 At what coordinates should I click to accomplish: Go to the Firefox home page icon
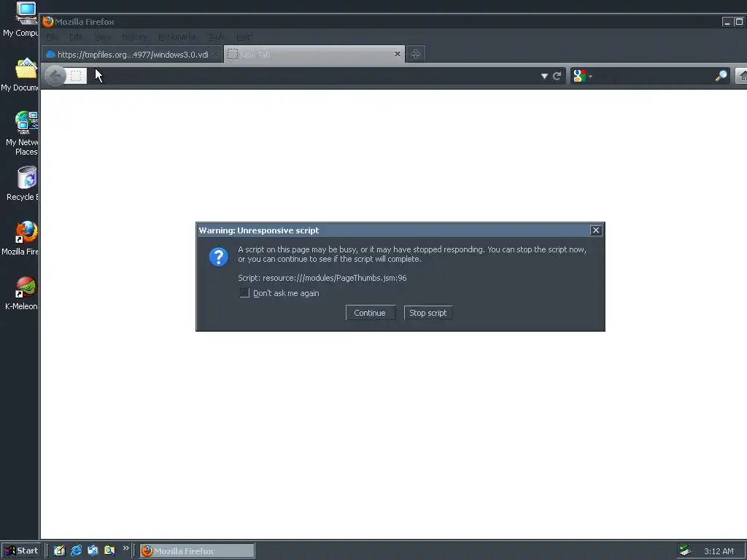pos(742,76)
